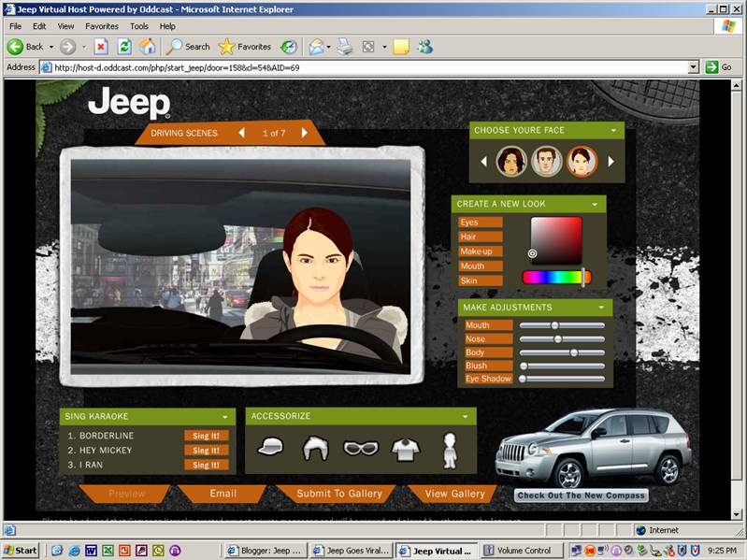Viewport: 747px width, 560px height.
Task: Collapse the Sing Karaoke panel
Action: point(225,417)
